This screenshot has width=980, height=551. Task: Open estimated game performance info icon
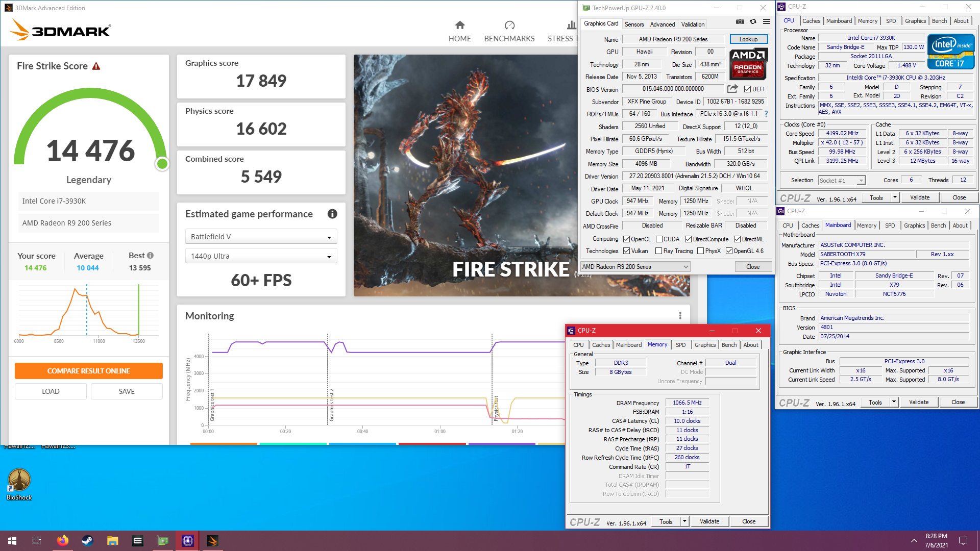[332, 214]
